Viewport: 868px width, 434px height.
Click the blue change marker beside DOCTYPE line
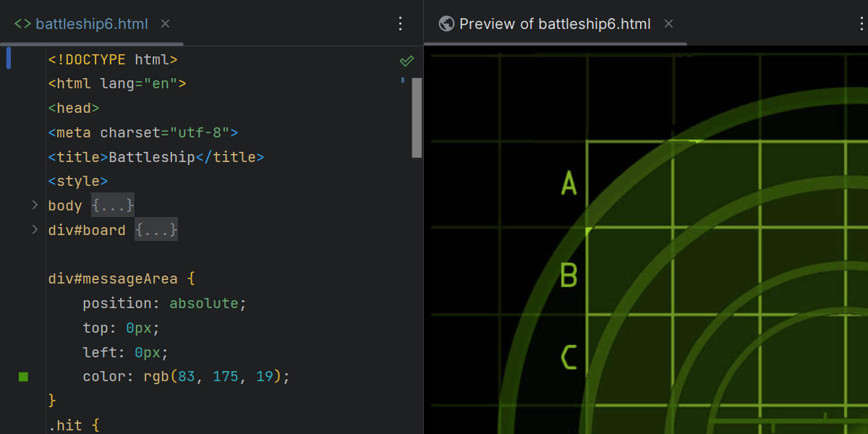click(x=9, y=58)
